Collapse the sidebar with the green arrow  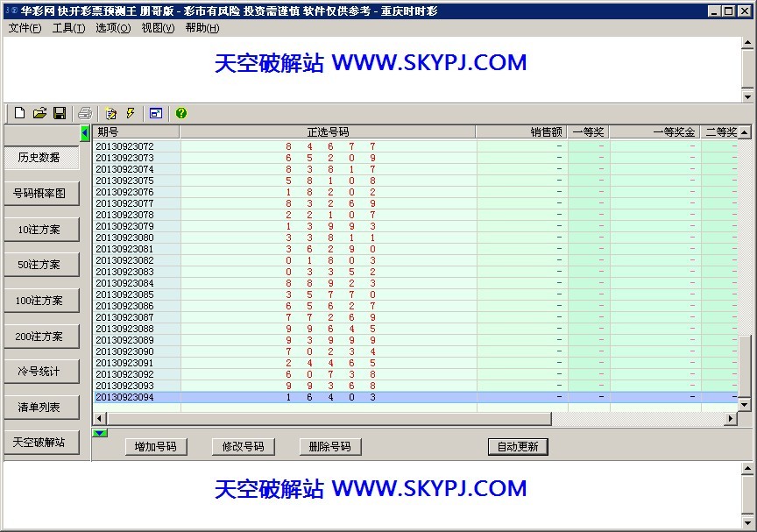coord(84,131)
